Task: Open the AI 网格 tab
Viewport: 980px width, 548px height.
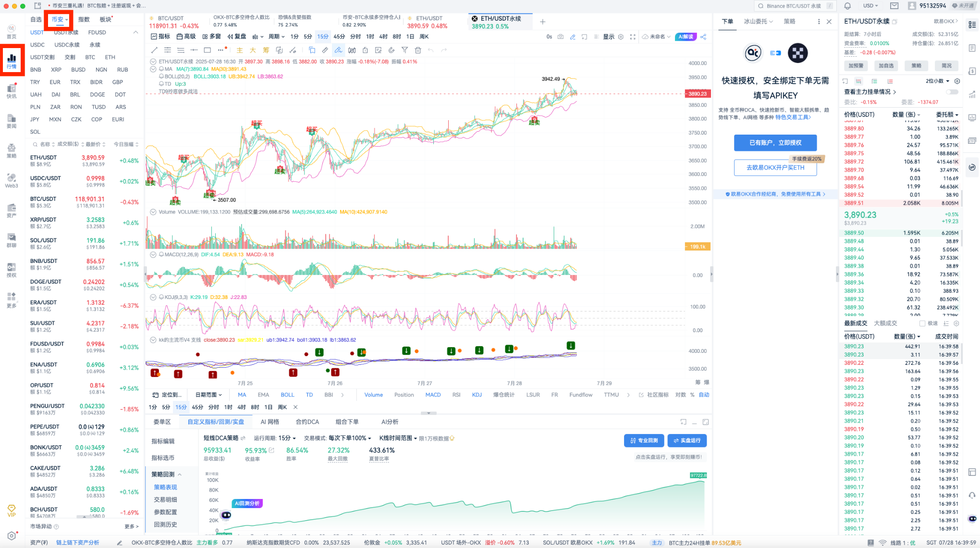Action: coord(269,422)
